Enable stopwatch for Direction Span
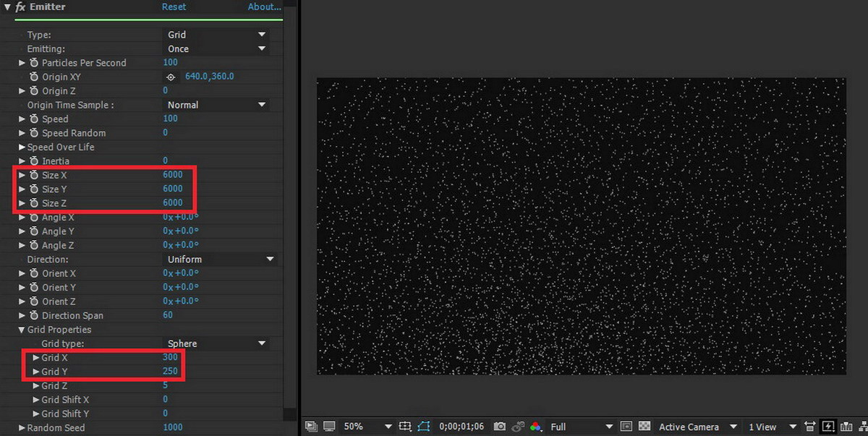 point(34,316)
